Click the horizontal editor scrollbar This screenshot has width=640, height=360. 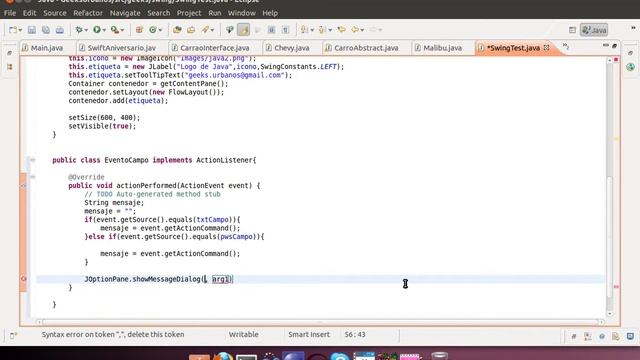[320, 322]
